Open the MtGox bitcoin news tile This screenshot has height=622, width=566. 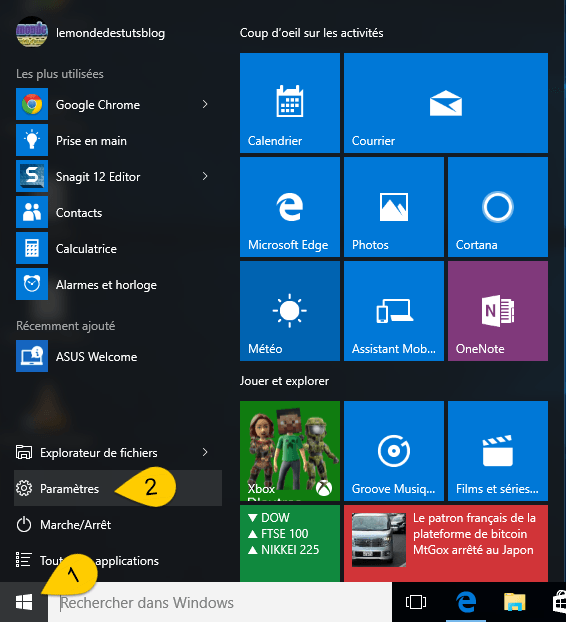click(x=446, y=543)
